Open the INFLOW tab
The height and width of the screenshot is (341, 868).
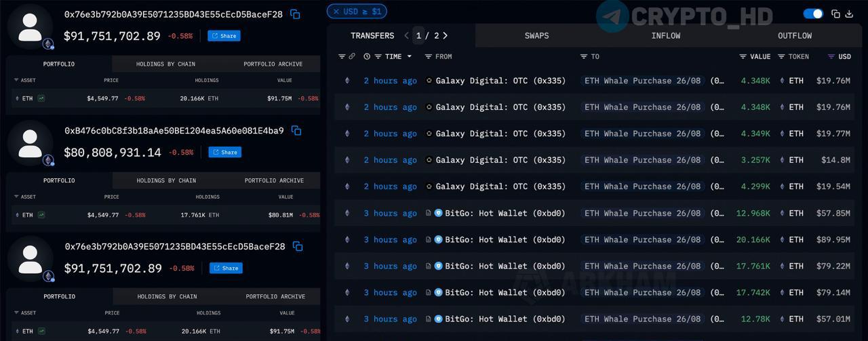point(665,35)
